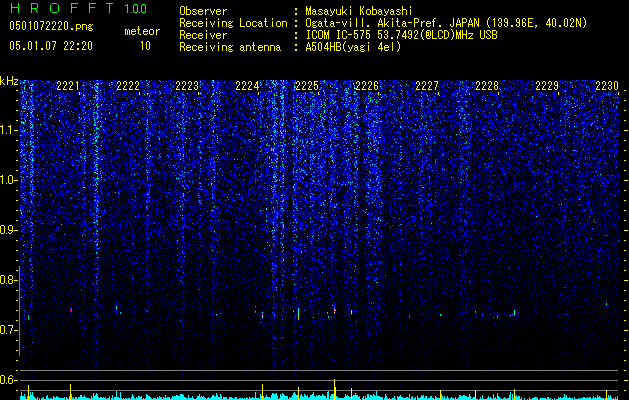Click the 2222 time marker
The image size is (629, 400).
click(x=128, y=86)
